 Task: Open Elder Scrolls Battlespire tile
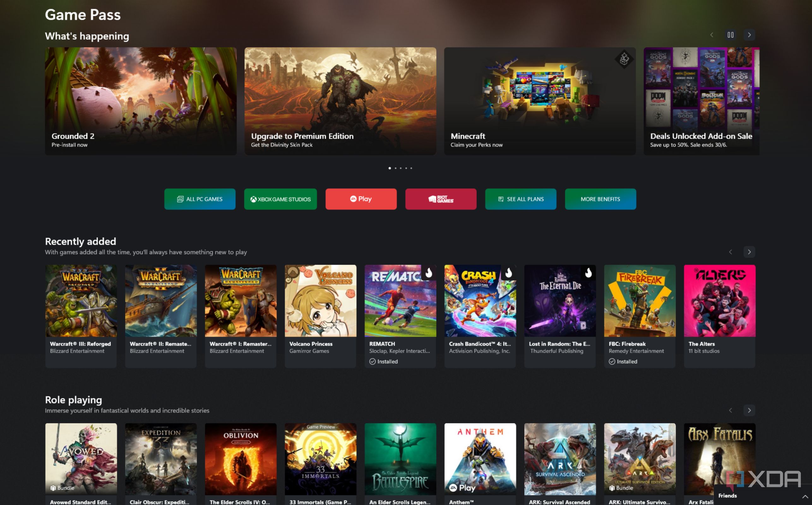tap(401, 464)
